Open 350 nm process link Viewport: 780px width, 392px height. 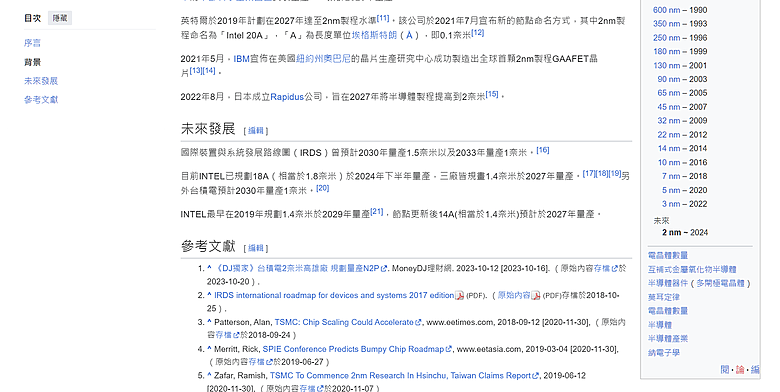click(667, 23)
